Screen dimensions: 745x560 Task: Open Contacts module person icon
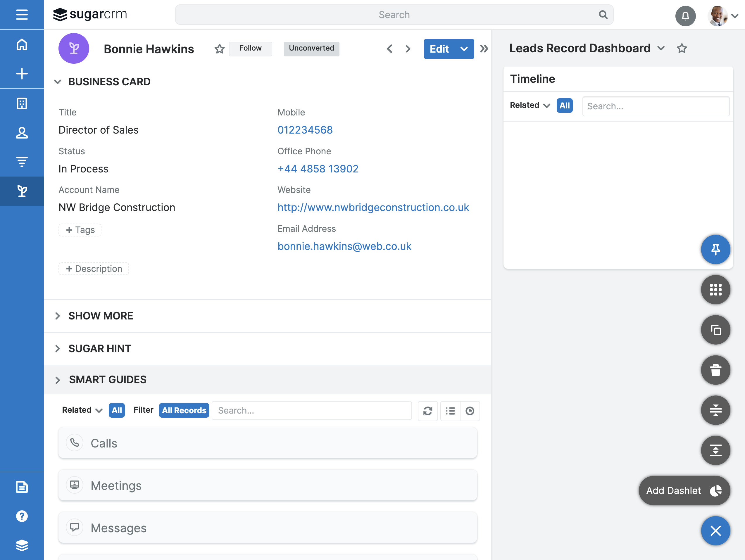tap(22, 133)
